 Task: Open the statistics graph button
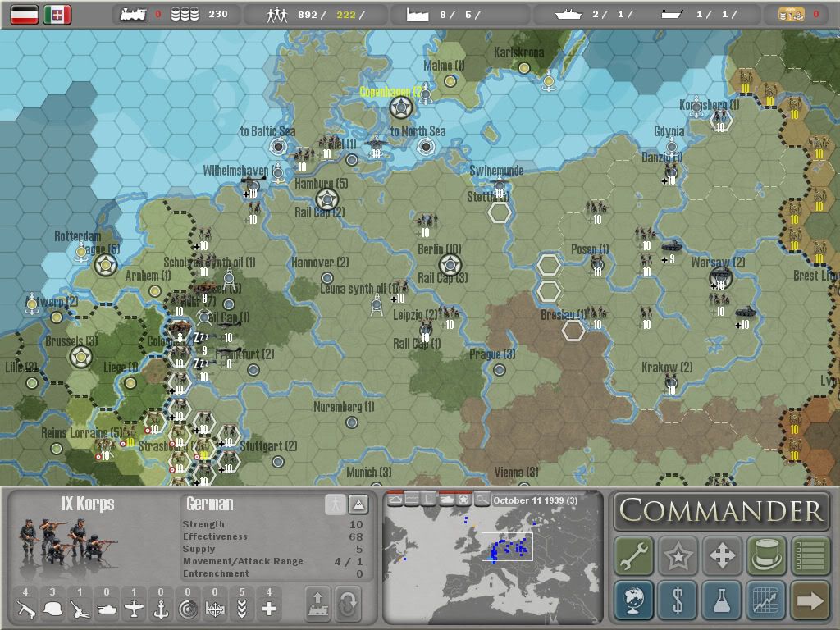(766, 600)
